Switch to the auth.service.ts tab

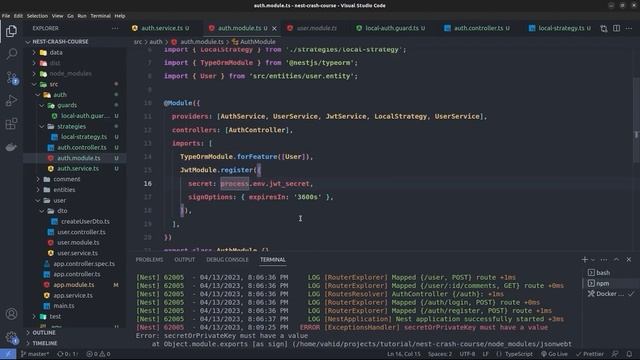click(x=162, y=28)
